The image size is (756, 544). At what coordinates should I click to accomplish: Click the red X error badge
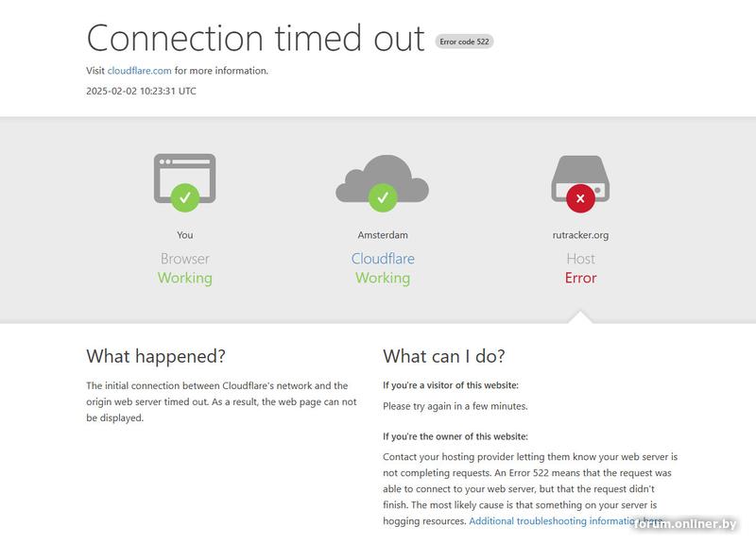pos(580,198)
